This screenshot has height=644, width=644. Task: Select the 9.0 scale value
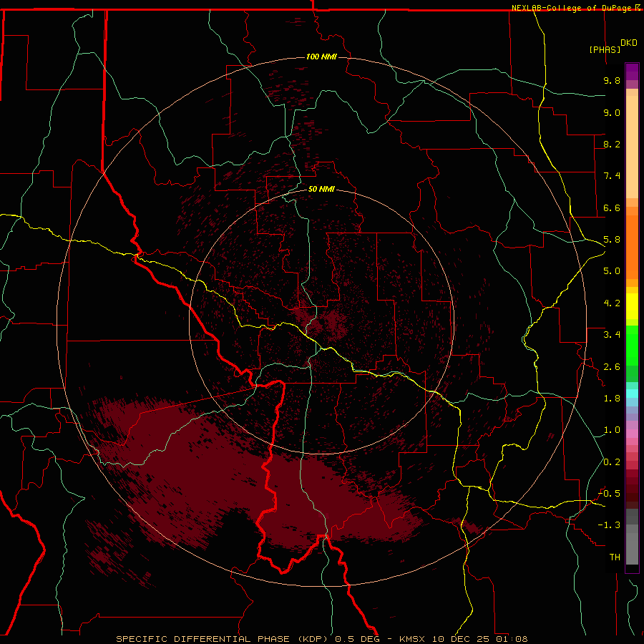click(x=612, y=112)
